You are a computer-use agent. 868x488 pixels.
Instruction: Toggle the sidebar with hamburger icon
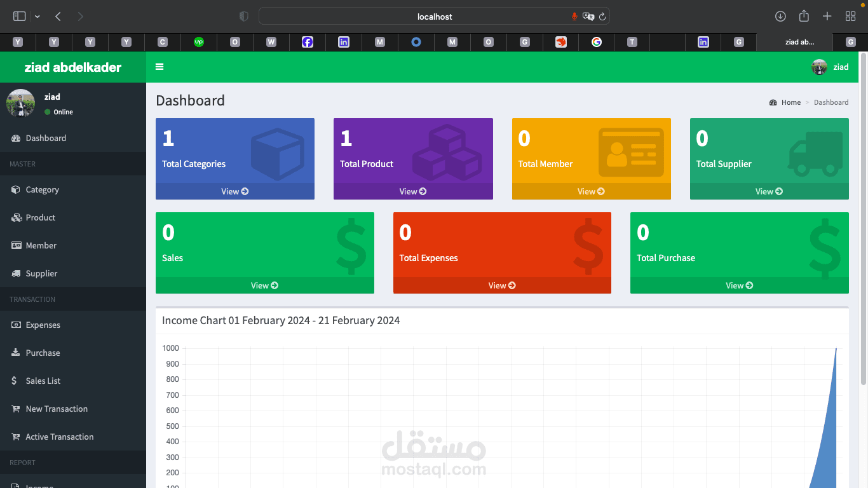tap(159, 67)
